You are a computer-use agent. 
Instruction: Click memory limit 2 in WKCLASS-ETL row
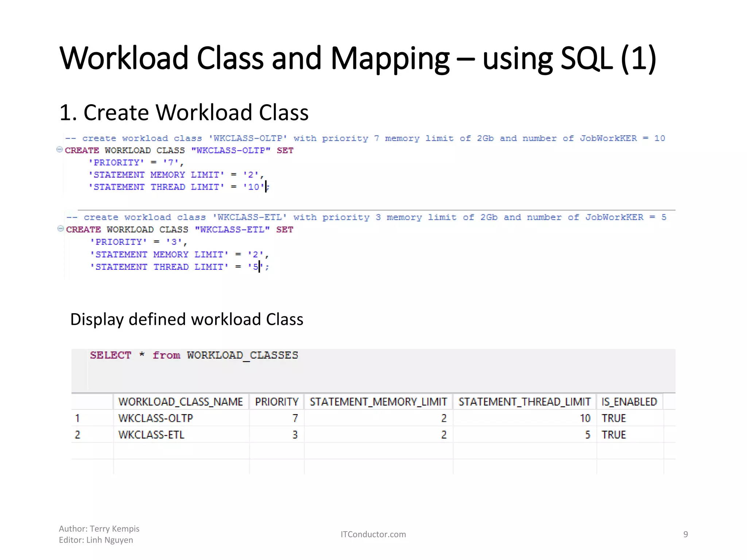point(379,435)
